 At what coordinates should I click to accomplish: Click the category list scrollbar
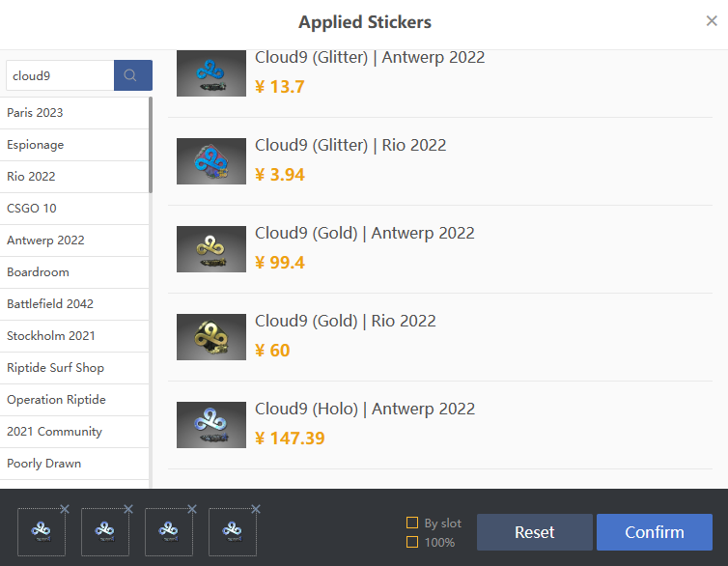point(151,145)
